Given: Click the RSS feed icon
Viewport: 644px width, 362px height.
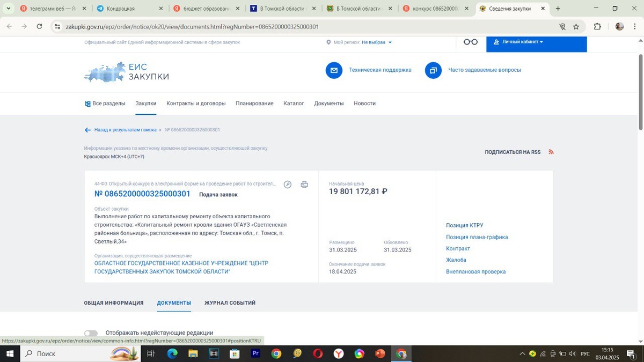Looking at the screenshot, I should click(551, 152).
